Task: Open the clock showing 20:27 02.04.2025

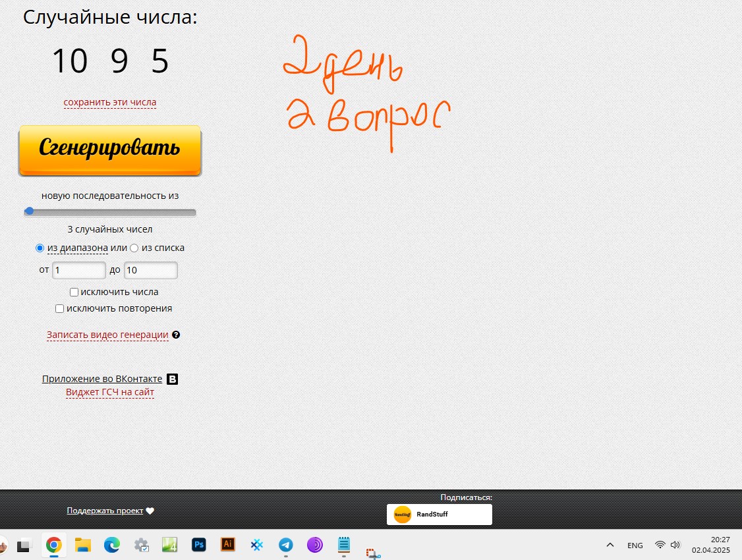Action: (711, 545)
